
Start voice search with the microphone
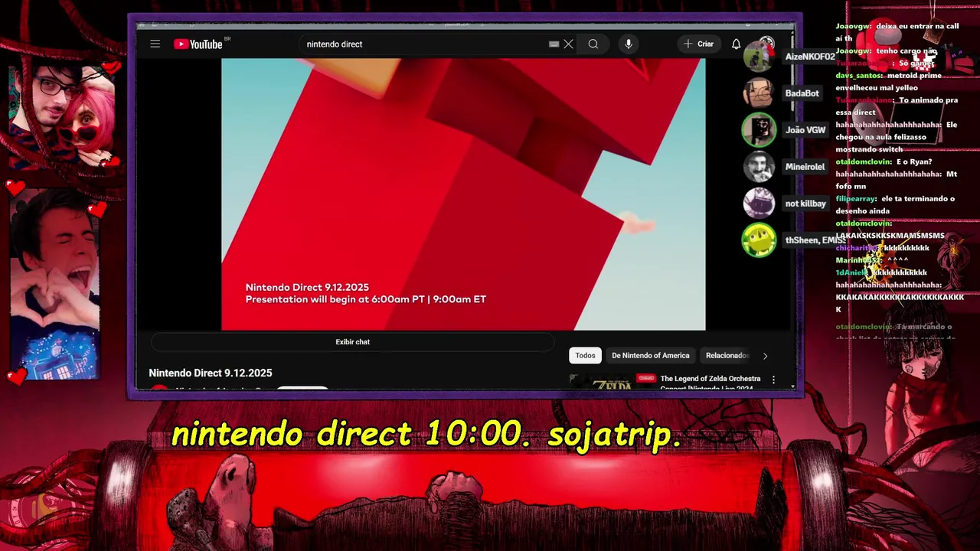tap(629, 44)
